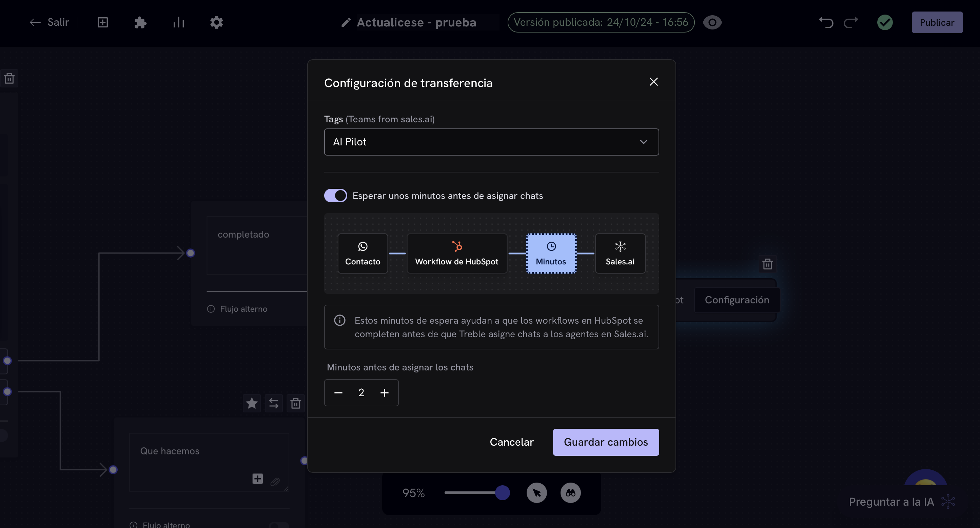Click the binoculars search icon
Image resolution: width=980 pixels, height=528 pixels.
point(570,493)
